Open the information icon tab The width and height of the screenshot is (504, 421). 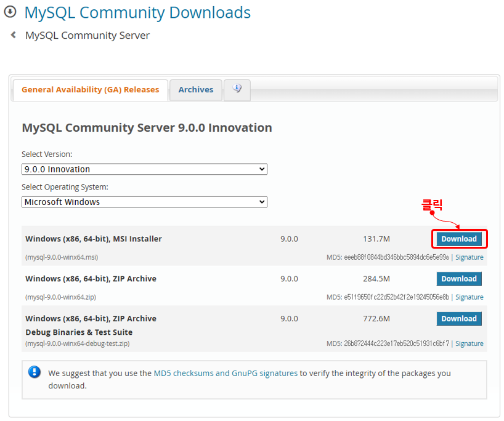[237, 90]
